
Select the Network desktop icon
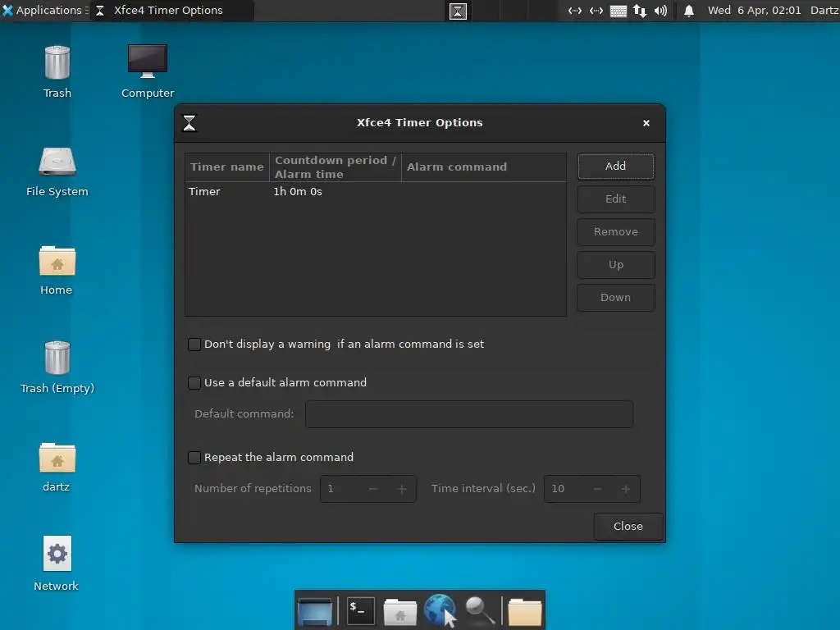point(57,564)
